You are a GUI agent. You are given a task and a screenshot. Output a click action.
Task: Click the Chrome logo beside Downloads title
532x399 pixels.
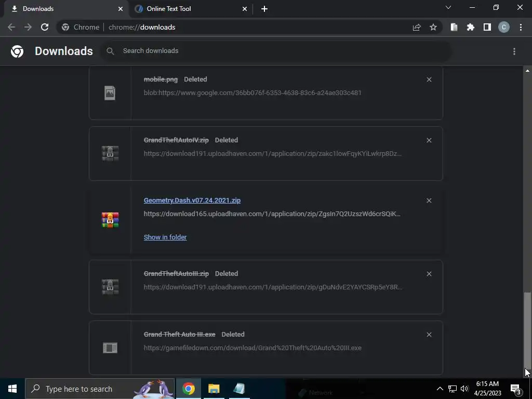pos(17,51)
